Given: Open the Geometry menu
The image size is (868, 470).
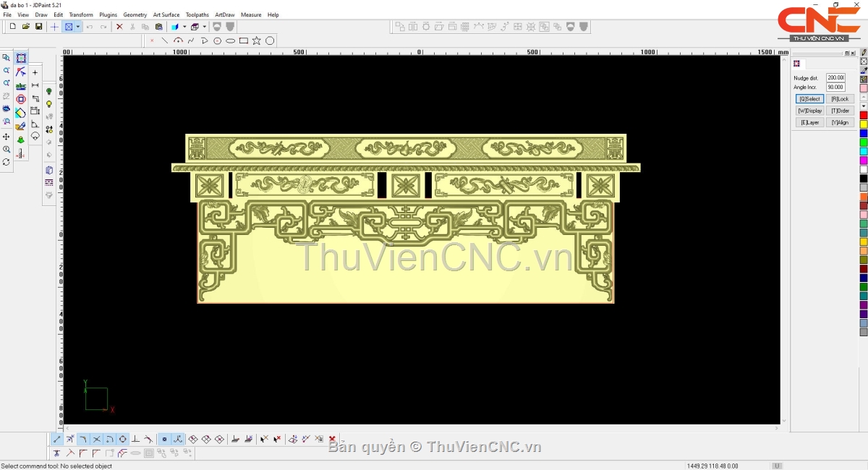Looking at the screenshot, I should pos(135,14).
